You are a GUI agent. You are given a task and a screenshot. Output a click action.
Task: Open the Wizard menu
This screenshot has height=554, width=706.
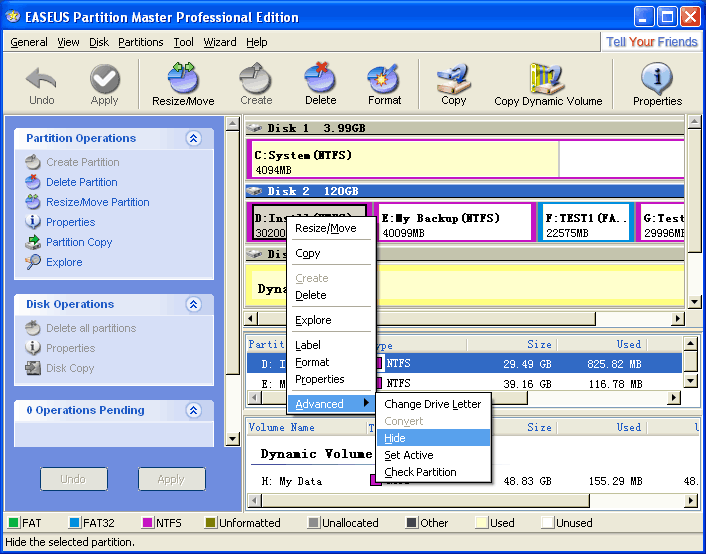pyautogui.click(x=220, y=42)
